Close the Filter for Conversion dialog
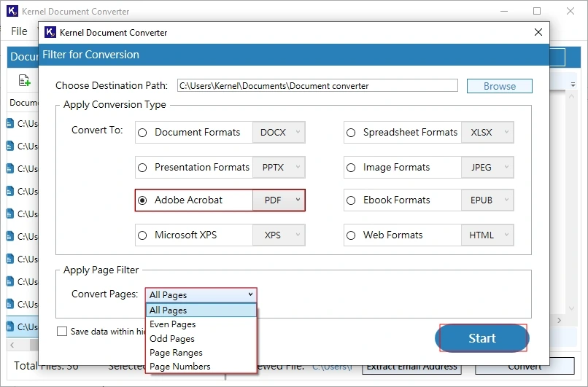The width and height of the screenshot is (588, 387). click(x=538, y=32)
